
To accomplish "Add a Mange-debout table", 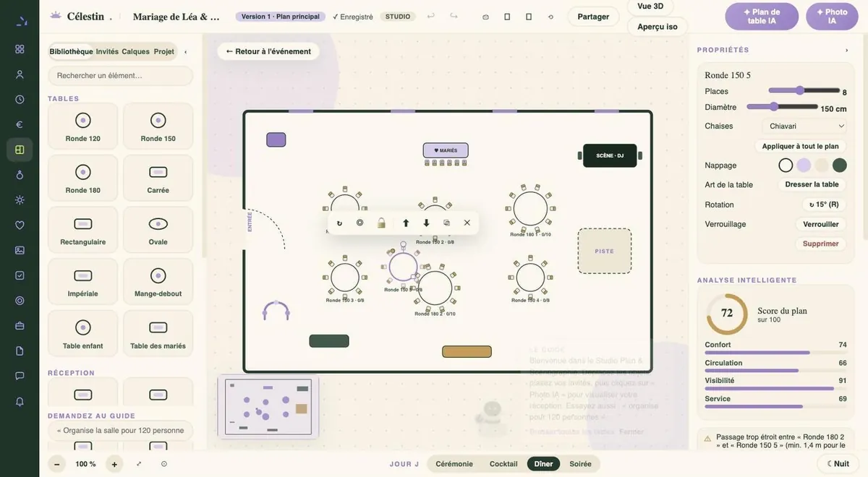I will (158, 282).
